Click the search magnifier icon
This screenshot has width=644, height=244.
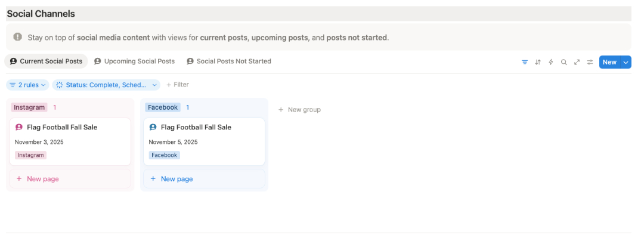pyautogui.click(x=564, y=62)
